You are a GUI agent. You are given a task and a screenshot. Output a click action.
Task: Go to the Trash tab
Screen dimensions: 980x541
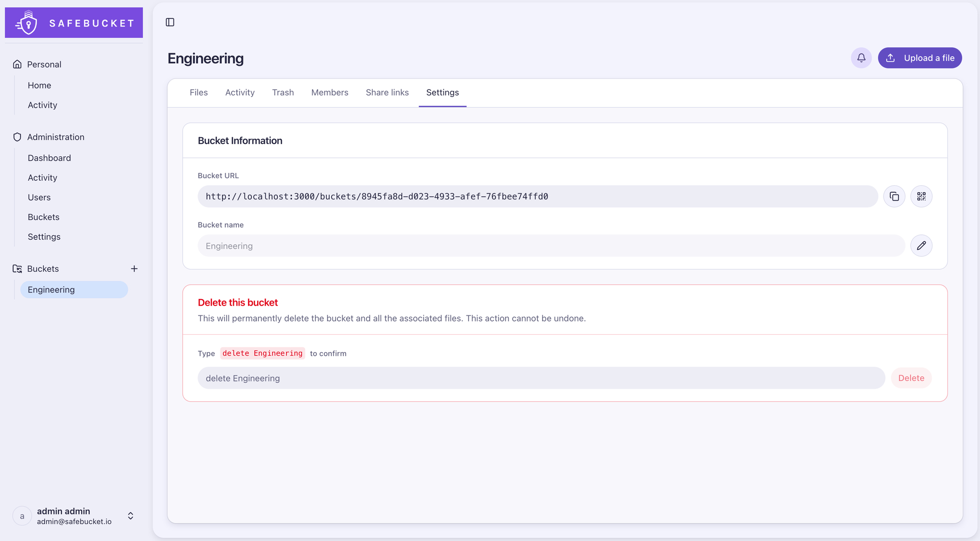tap(283, 93)
